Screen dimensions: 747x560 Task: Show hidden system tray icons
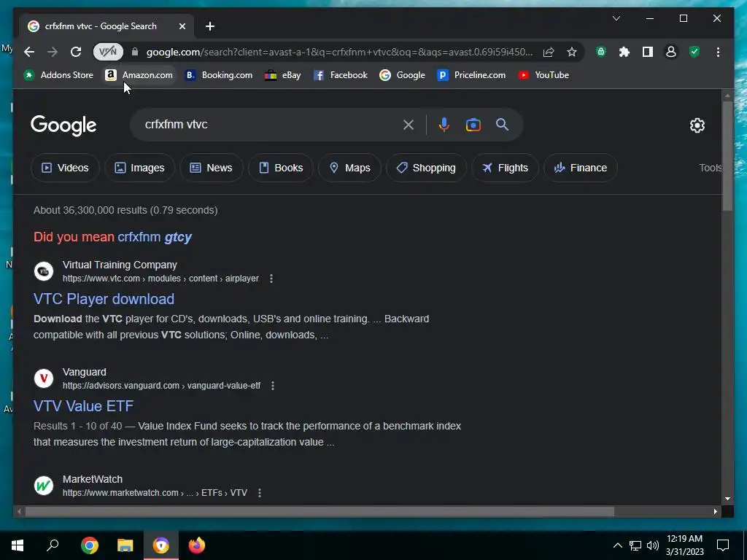click(617, 545)
